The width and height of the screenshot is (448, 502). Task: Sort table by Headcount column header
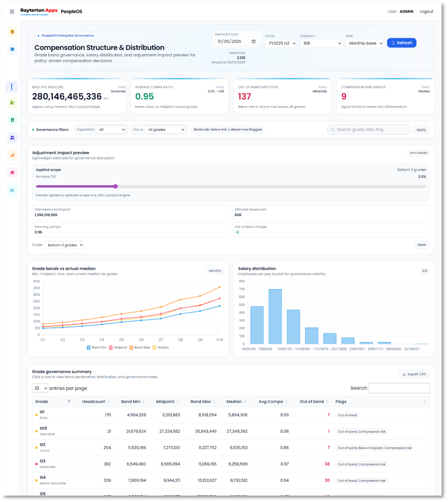tap(96, 402)
